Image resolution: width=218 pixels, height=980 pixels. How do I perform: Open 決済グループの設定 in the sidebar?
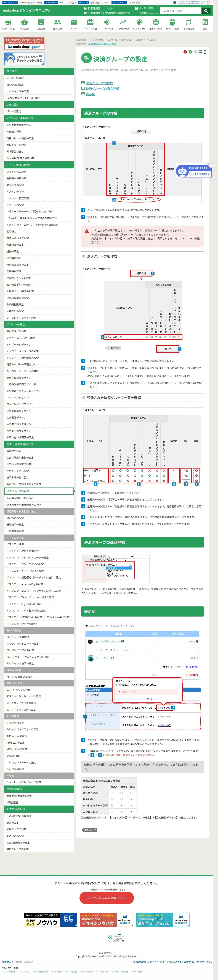coord(39,491)
